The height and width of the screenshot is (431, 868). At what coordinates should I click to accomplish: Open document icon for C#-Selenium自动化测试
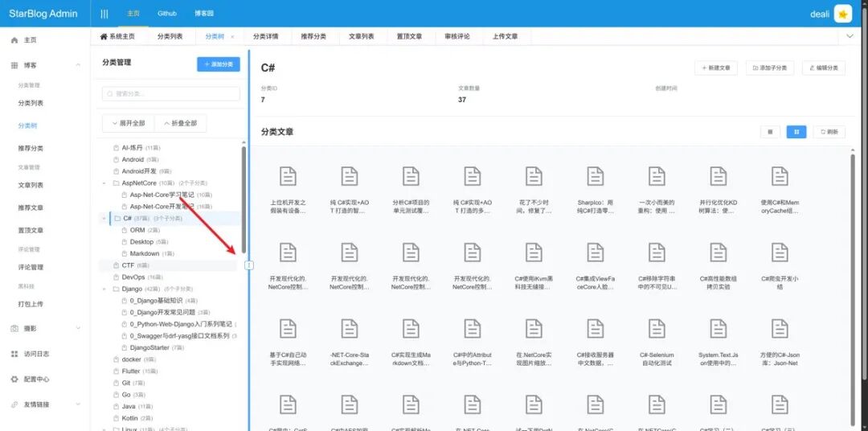[x=657, y=329]
